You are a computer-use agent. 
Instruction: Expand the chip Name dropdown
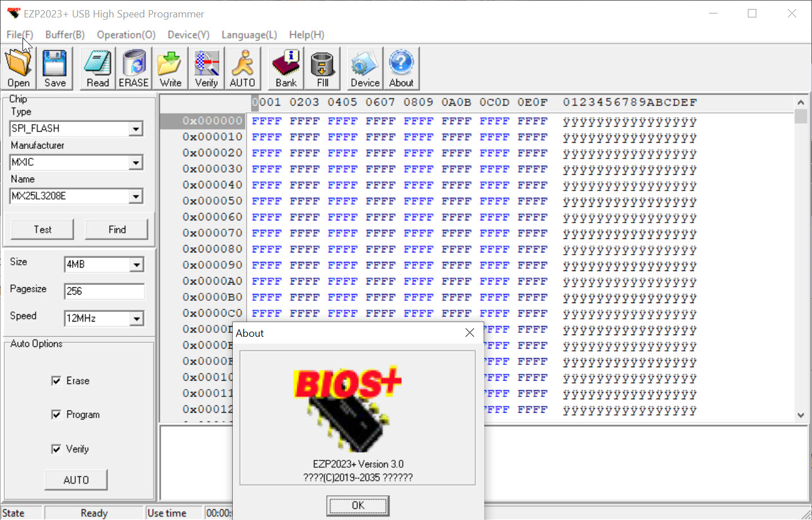pyautogui.click(x=136, y=196)
